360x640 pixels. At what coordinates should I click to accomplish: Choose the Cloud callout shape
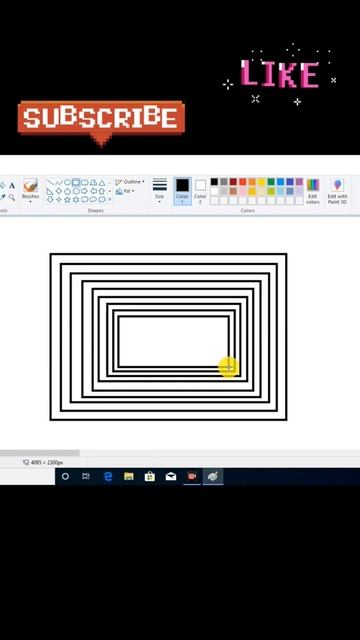point(102,200)
